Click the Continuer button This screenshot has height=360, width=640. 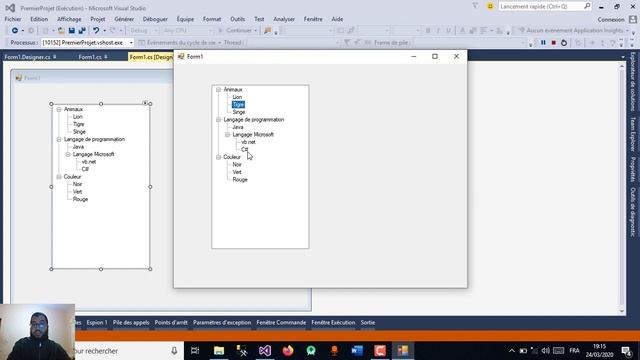[237, 31]
